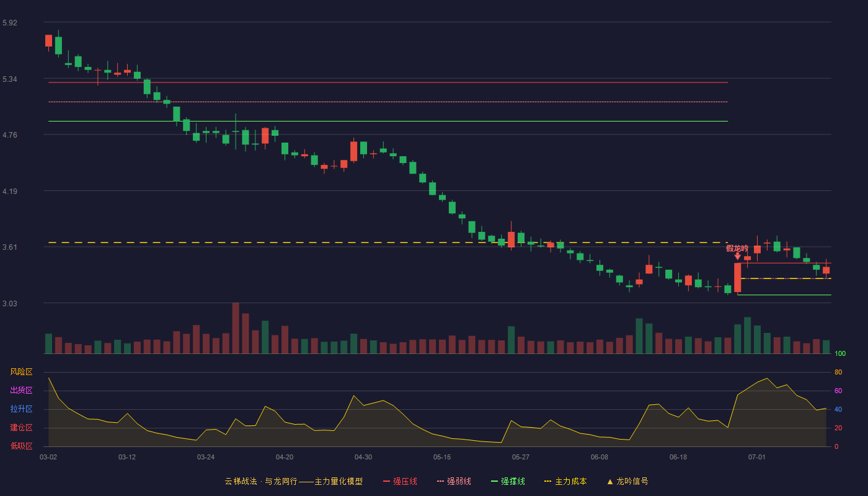Click the 假龙吟 annotation text
This screenshot has width=868, height=496.
pyautogui.click(x=737, y=248)
